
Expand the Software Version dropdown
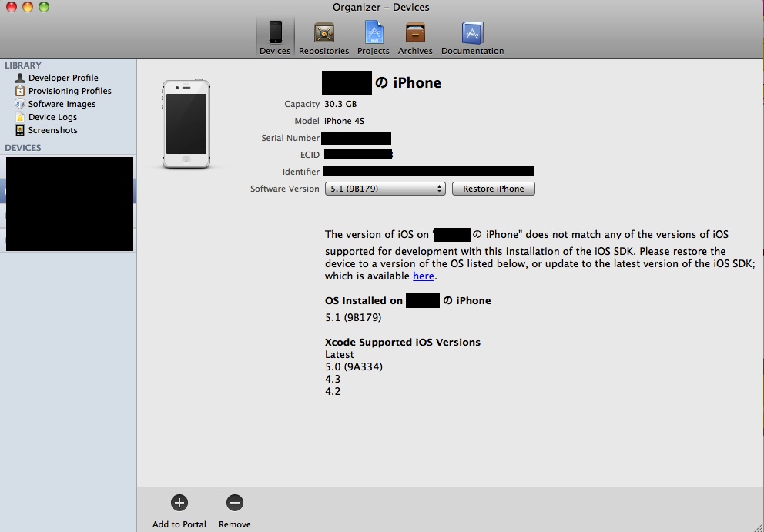pyautogui.click(x=384, y=189)
